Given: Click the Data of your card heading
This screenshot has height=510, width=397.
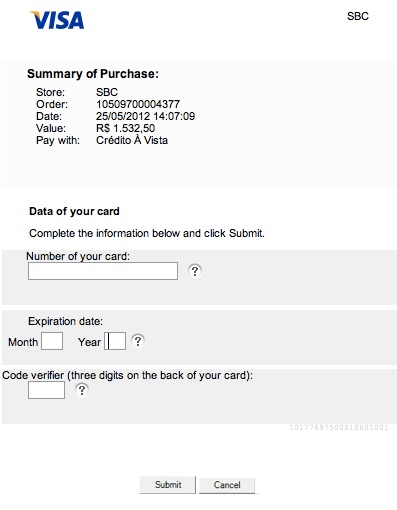Looking at the screenshot, I should tap(74, 211).
